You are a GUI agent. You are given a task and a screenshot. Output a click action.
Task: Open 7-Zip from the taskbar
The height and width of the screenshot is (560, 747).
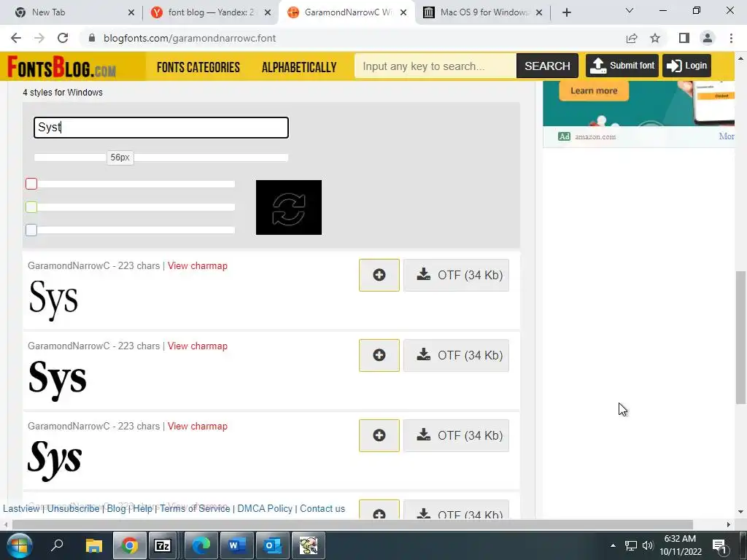click(x=163, y=545)
